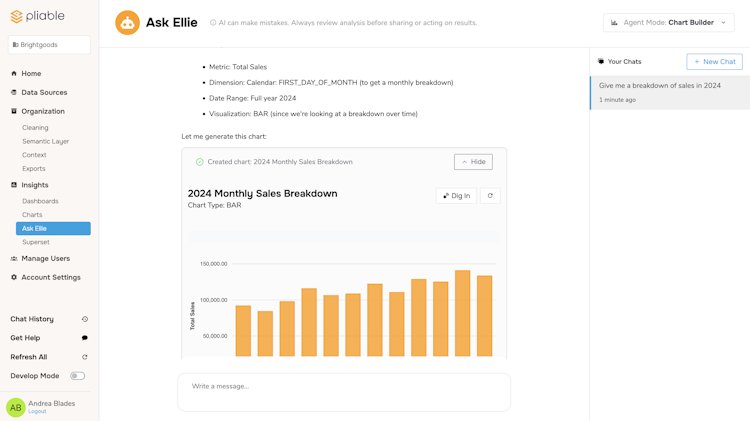This screenshot has height=421, width=750.
Task: Click the refresh chart icon button
Action: (x=490, y=196)
